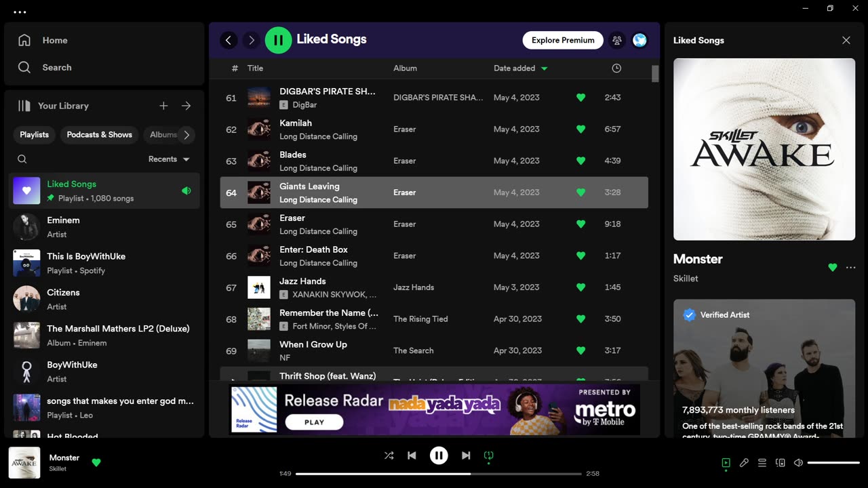Seek in the song progress bar
Screen dimensions: 868x488
pos(439,474)
